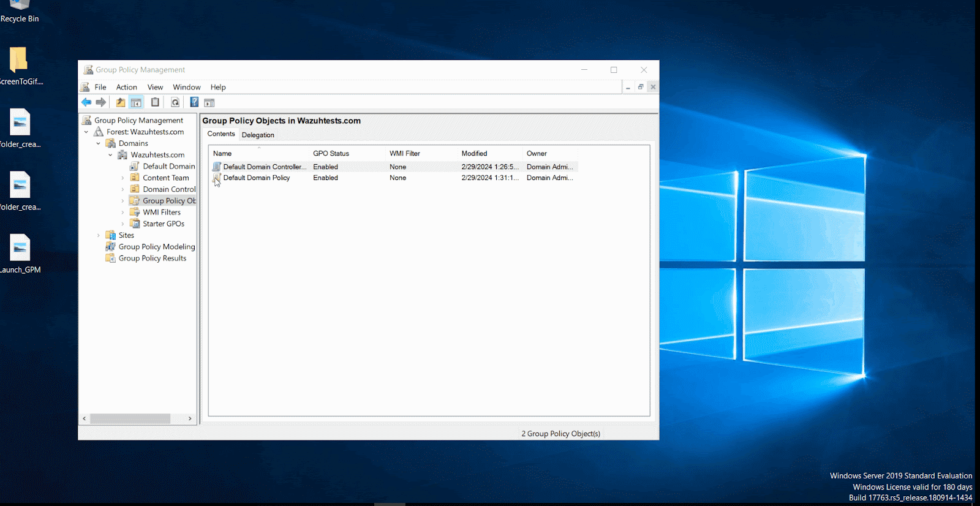The height and width of the screenshot is (506, 980).
Task: Click the Refresh toolbar icon
Action: coord(175,102)
